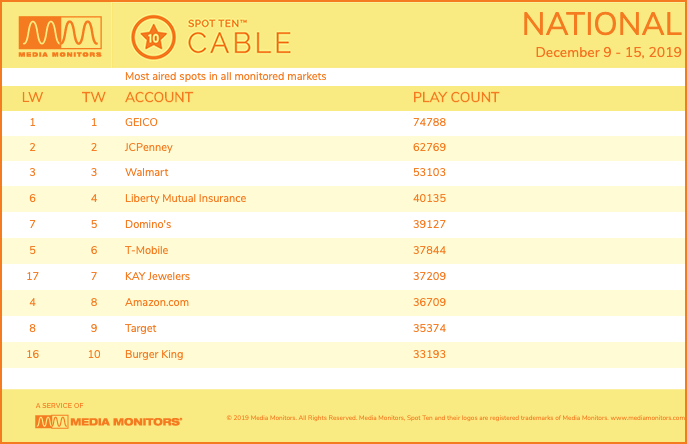
Task: Click the Walmart play count 53103
Action: click(x=429, y=172)
